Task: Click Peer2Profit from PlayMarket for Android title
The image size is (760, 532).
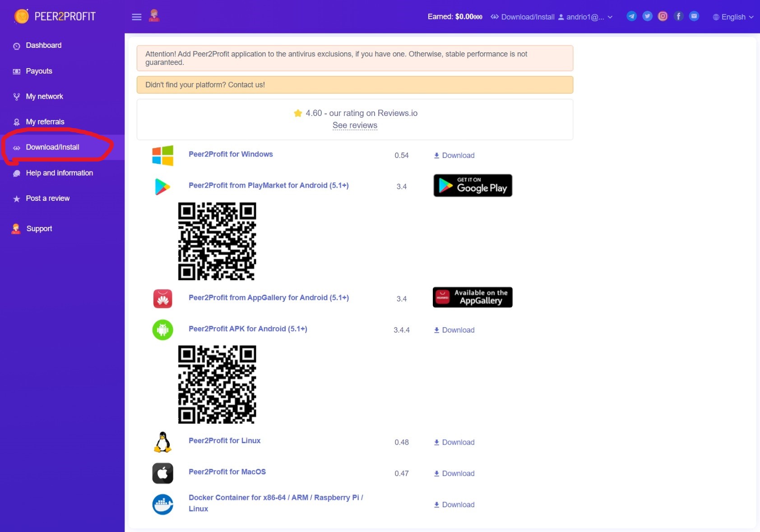Action: point(269,185)
